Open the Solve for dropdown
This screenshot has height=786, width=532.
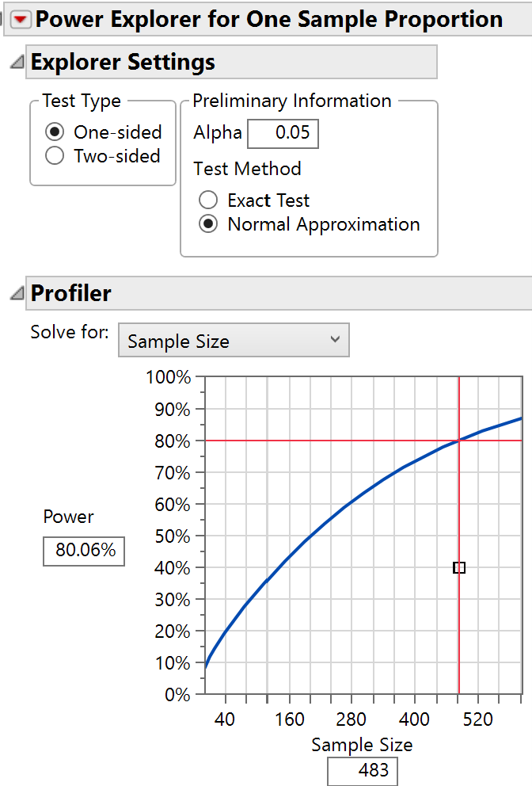tap(335, 340)
